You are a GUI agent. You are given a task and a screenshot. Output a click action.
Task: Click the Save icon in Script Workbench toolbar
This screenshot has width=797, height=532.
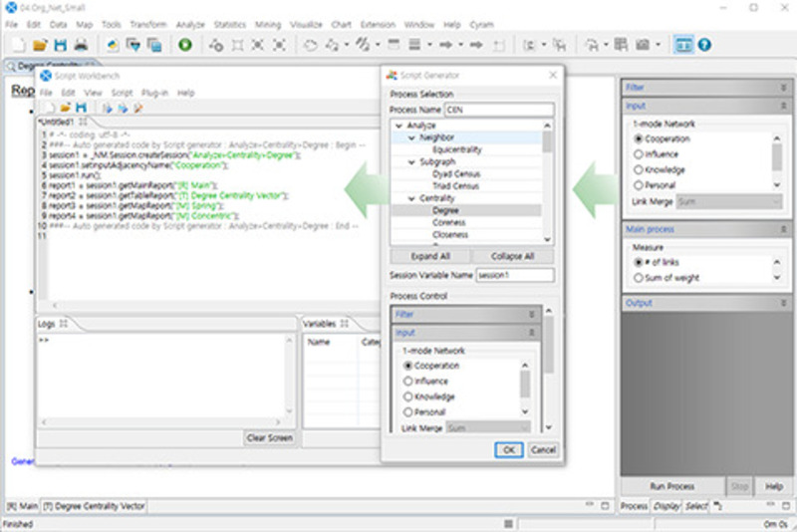pyautogui.click(x=81, y=108)
